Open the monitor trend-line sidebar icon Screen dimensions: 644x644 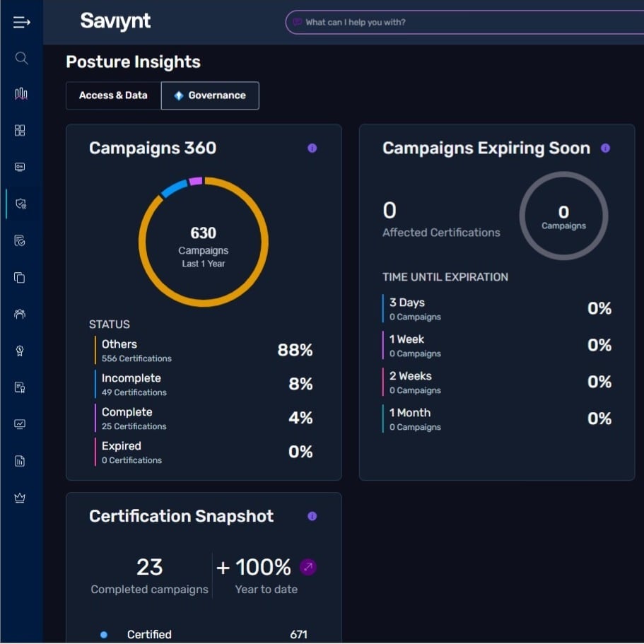coord(20,424)
